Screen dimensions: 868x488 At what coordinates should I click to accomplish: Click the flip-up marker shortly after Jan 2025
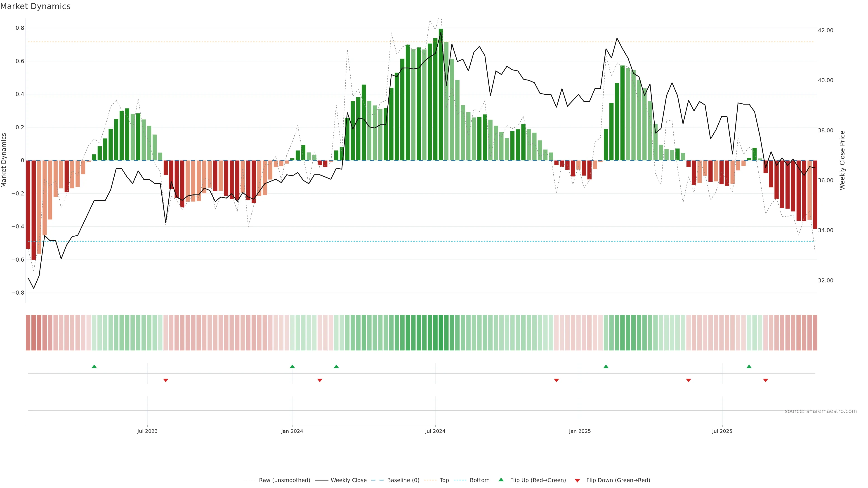(x=606, y=366)
